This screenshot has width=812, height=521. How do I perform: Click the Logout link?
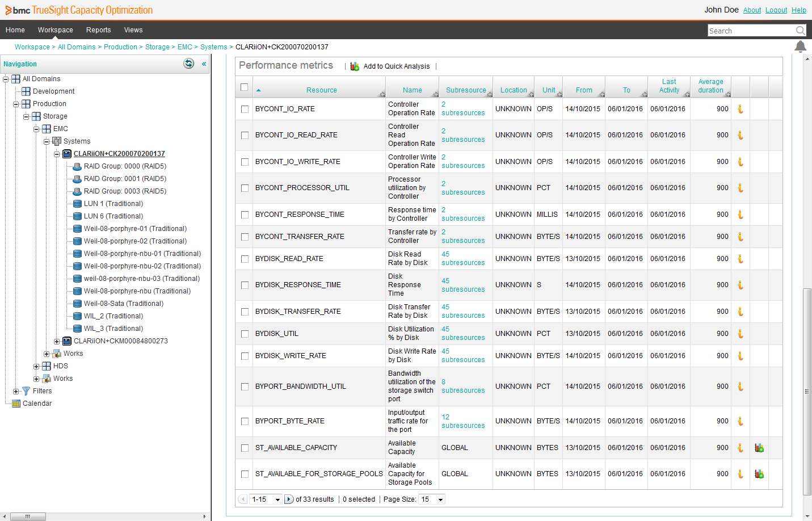776,10
